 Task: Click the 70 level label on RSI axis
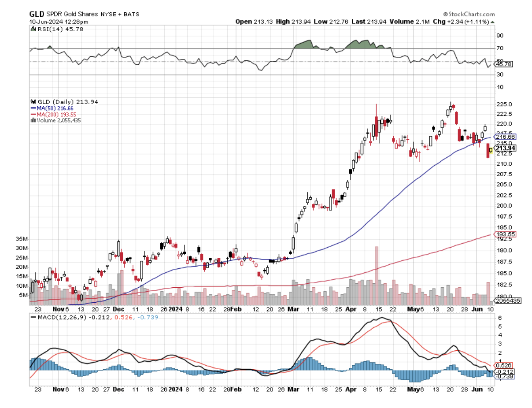500,48
